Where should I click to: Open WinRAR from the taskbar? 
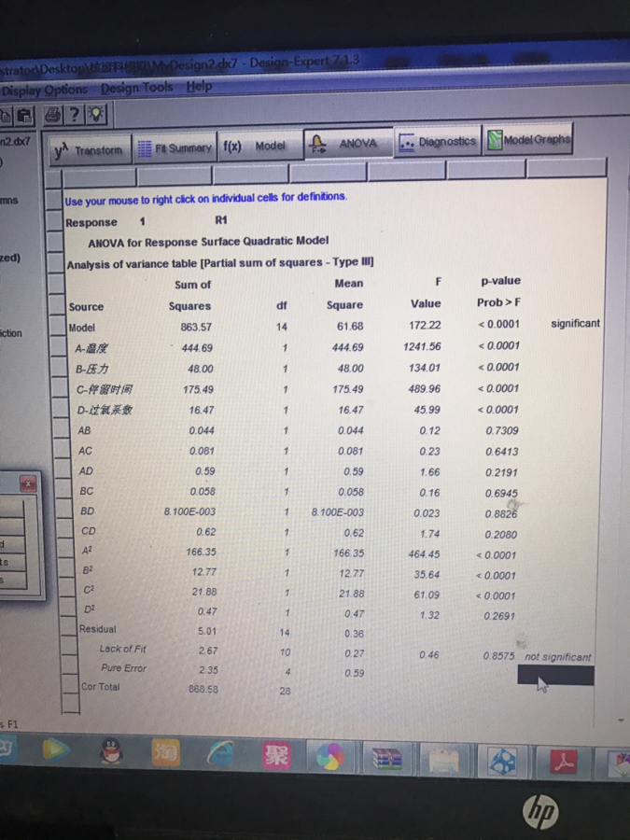tap(386, 759)
